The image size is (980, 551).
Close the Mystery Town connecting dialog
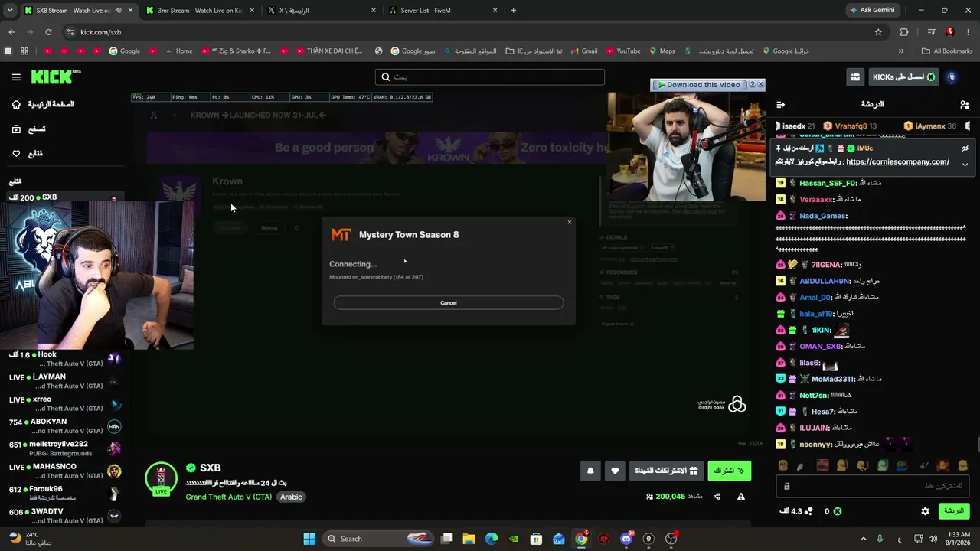pos(569,223)
